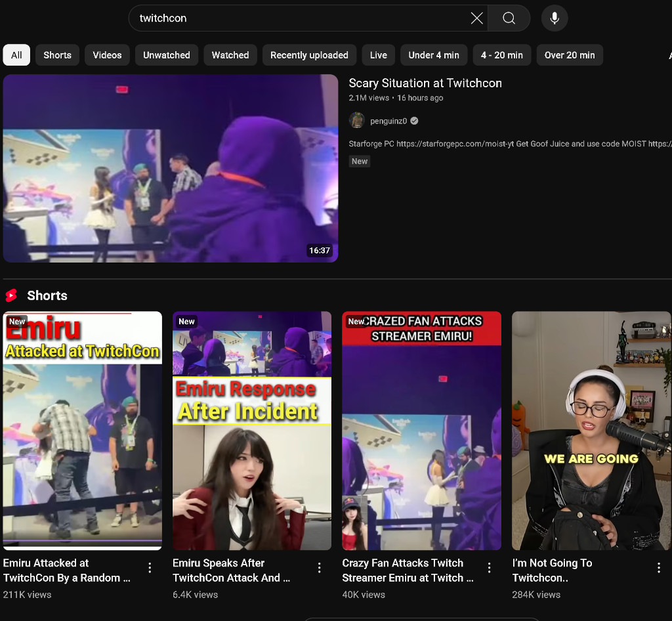The height and width of the screenshot is (621, 672).
Task: Filter results by Shorts
Action: pos(57,55)
